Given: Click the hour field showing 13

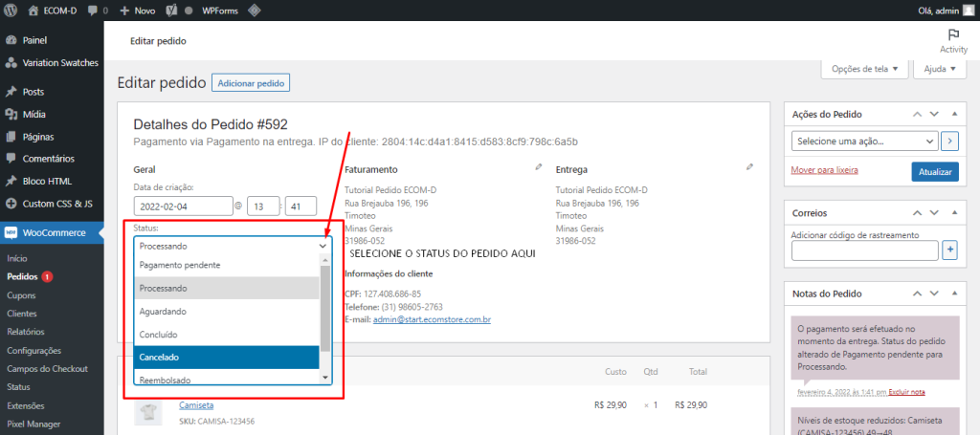Looking at the screenshot, I should pyautogui.click(x=263, y=206).
